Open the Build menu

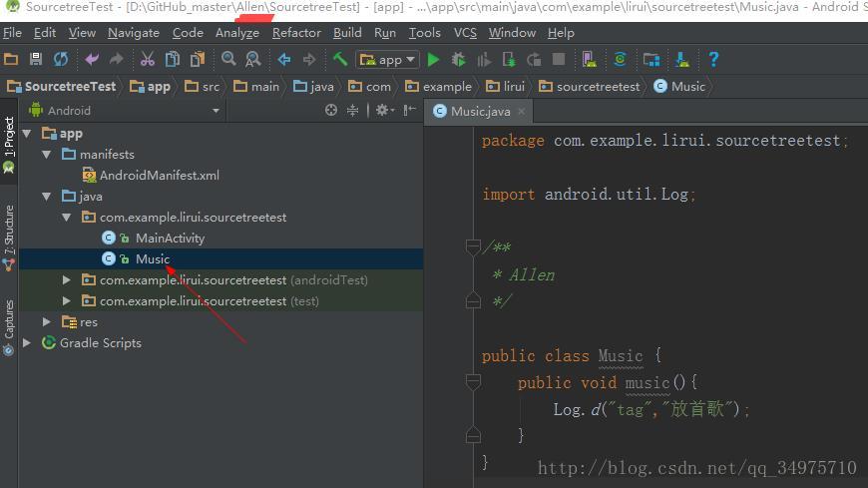point(347,33)
